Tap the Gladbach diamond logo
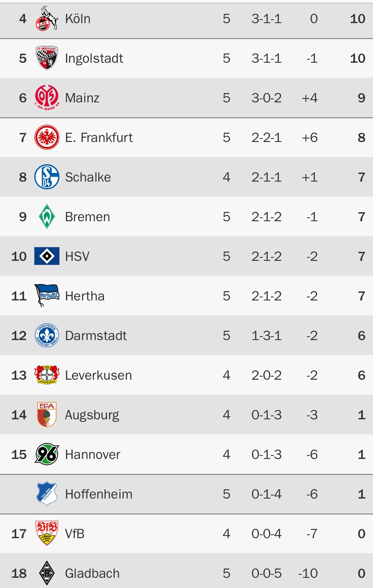This screenshot has width=373, height=588. click(47, 573)
